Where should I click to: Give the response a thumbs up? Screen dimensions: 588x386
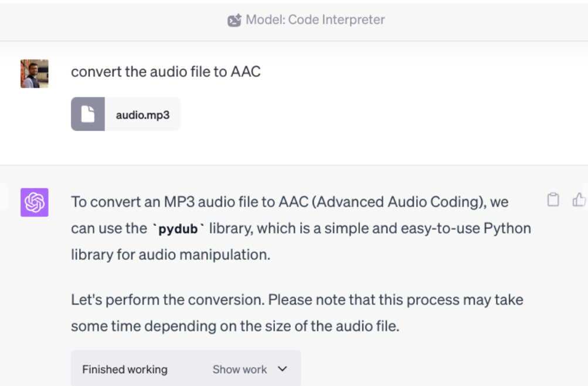(x=579, y=199)
